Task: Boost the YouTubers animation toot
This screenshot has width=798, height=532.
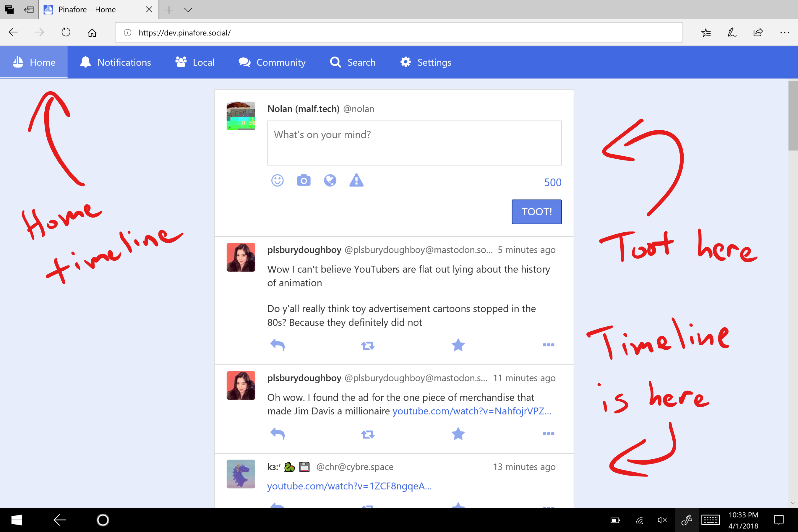Action: click(x=367, y=346)
